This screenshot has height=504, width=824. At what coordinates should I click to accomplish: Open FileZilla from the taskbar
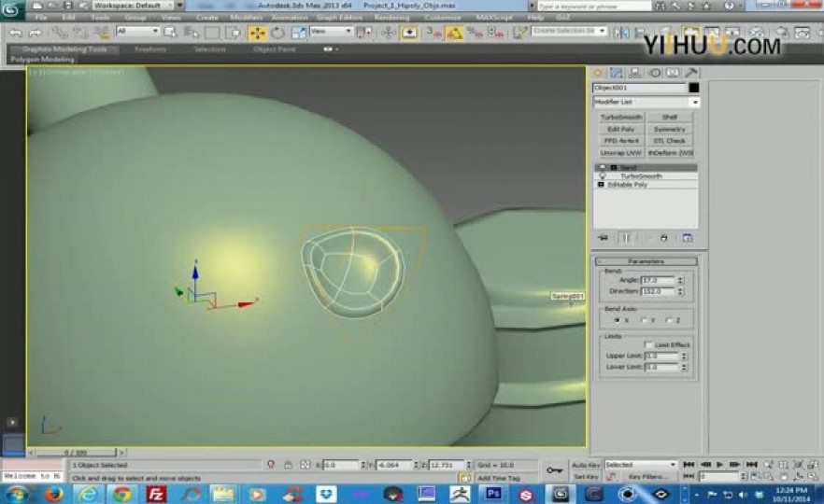point(155,494)
